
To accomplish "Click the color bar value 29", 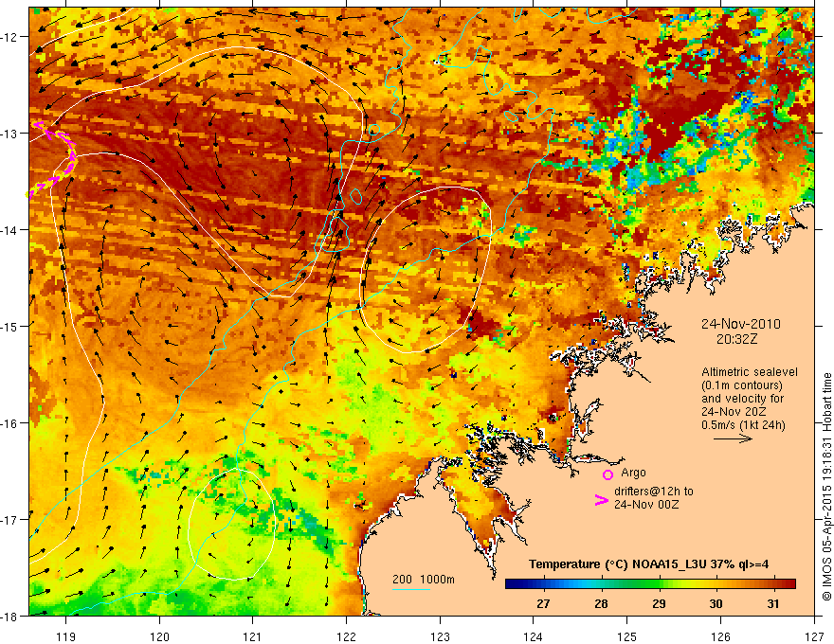I will (x=659, y=603).
